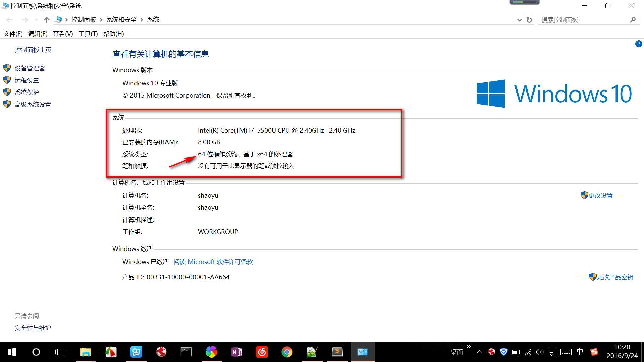Open Cortana circle on taskbar

(36, 352)
